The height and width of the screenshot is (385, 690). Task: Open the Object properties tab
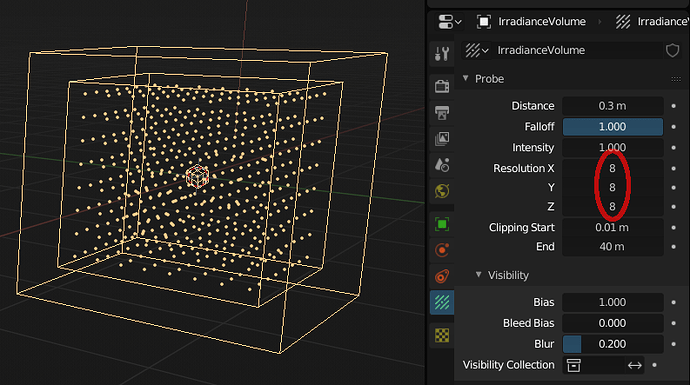(x=442, y=224)
